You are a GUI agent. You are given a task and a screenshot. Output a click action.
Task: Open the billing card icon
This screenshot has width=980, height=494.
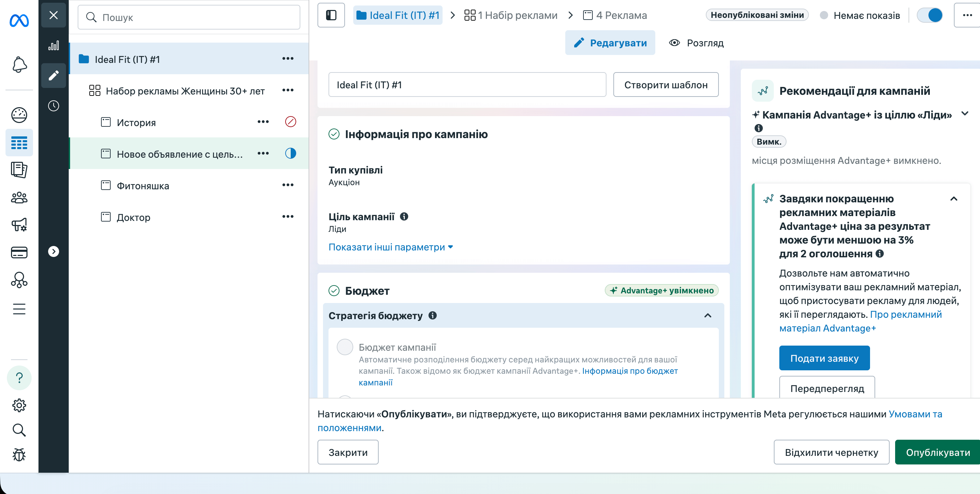click(x=19, y=252)
